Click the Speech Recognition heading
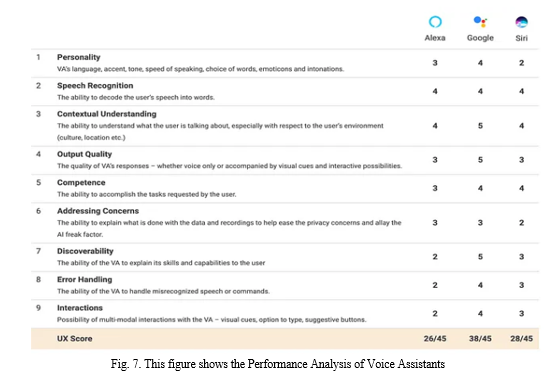This screenshot has width=553, height=377. pyautogui.click(x=95, y=86)
